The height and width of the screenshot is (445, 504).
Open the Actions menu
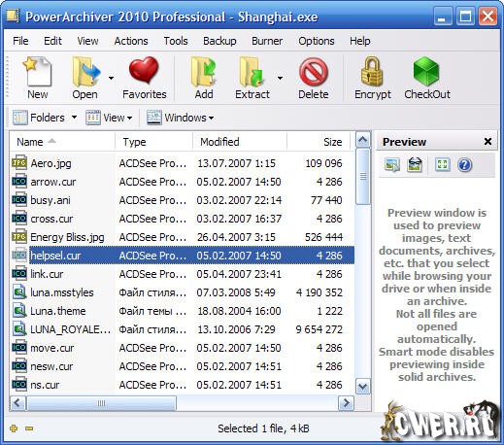[x=131, y=41]
